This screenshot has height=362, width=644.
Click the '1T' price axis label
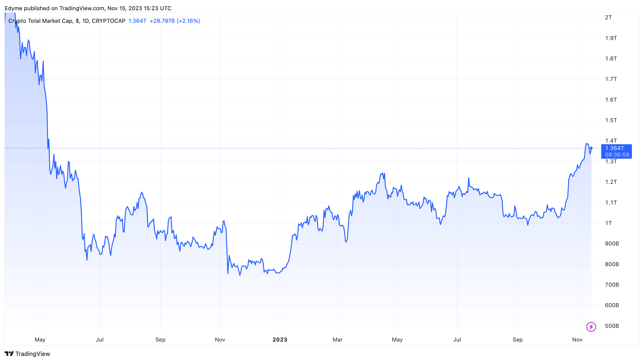pyautogui.click(x=608, y=223)
